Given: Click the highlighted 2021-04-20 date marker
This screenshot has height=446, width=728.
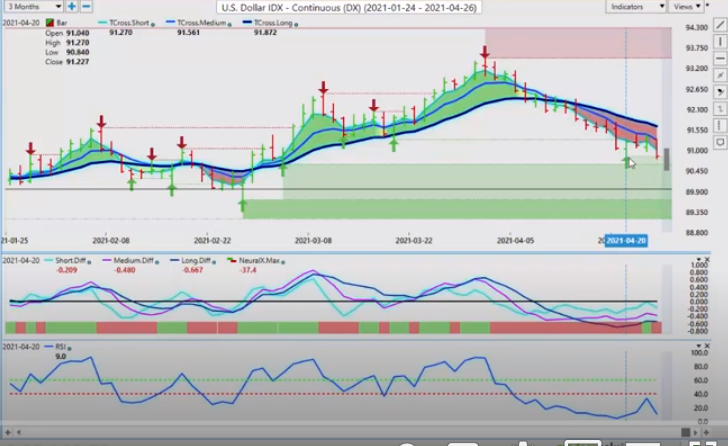Looking at the screenshot, I should coord(626,240).
